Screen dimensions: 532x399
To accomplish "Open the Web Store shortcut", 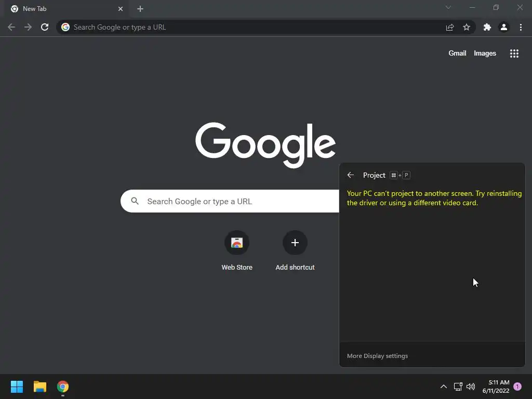I will click(x=237, y=250).
